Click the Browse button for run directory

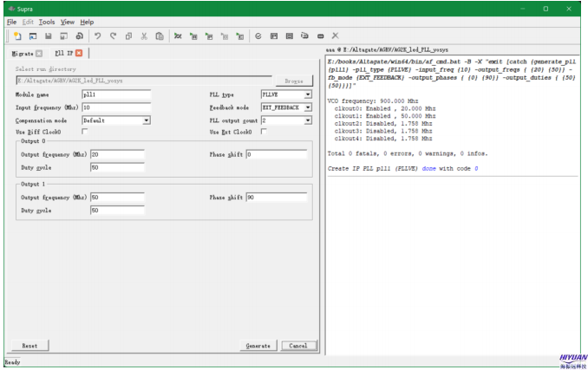click(294, 81)
